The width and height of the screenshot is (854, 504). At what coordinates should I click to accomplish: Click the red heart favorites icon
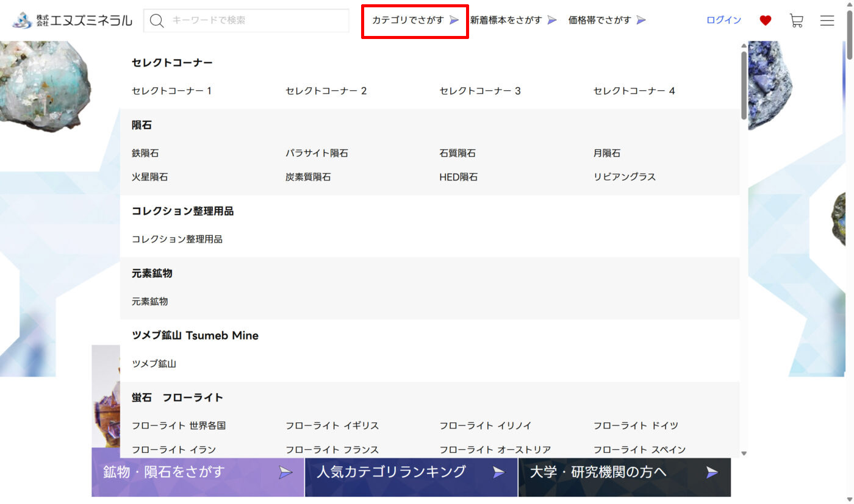click(765, 21)
